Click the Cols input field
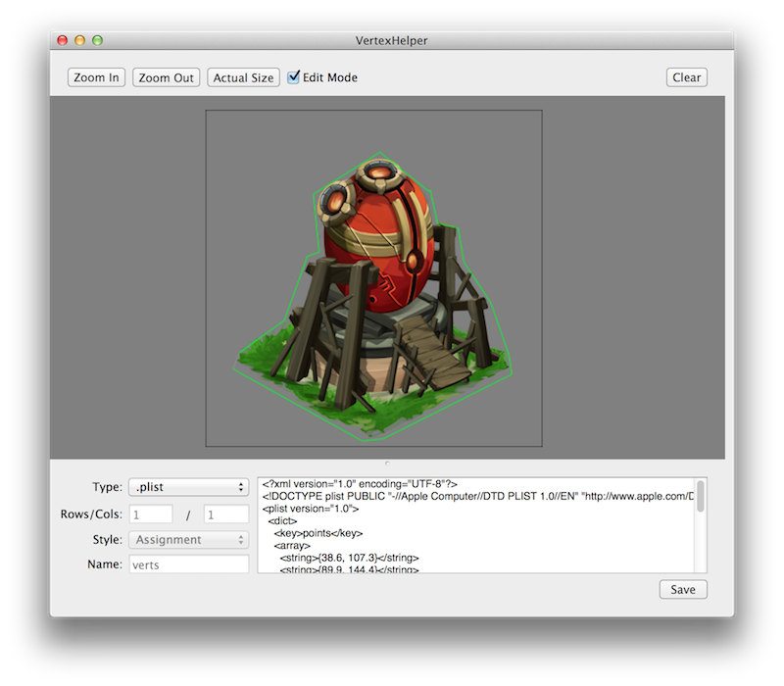The width and height of the screenshot is (784, 686). pos(226,514)
